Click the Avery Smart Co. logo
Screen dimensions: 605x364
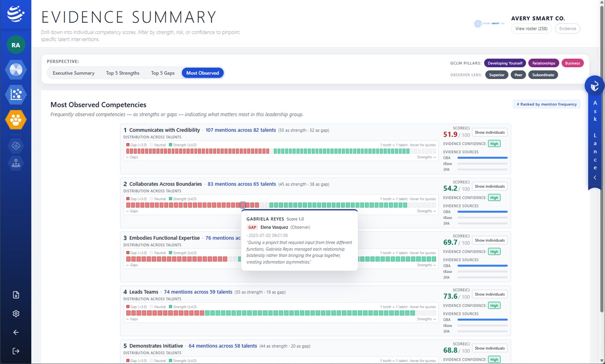(489, 23)
